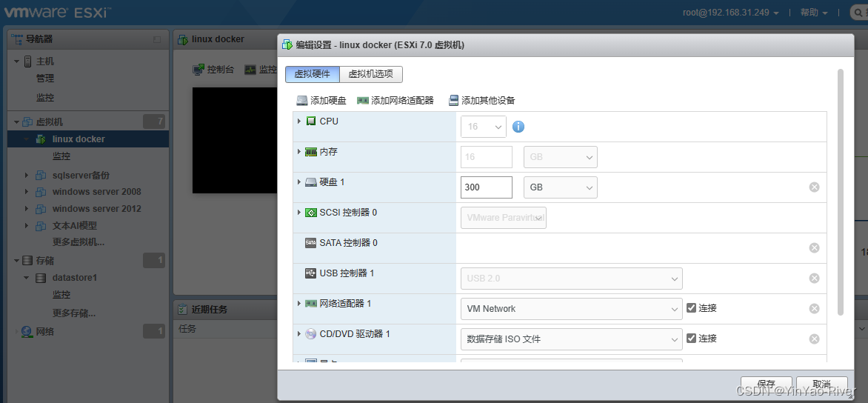Click the 硬盘 1 size input field

click(x=487, y=187)
